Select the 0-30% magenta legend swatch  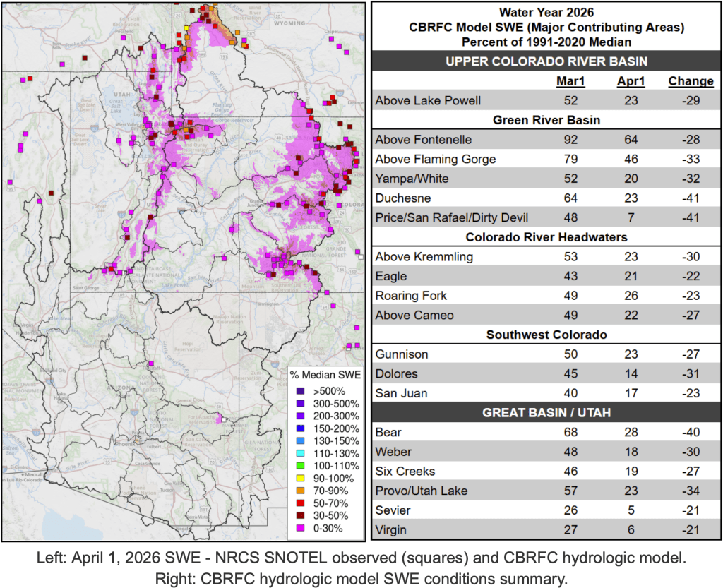click(x=299, y=528)
